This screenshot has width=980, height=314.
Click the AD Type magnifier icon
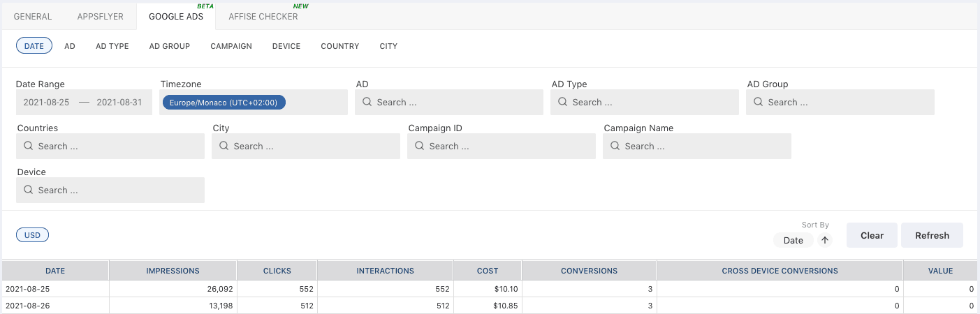[x=563, y=102]
